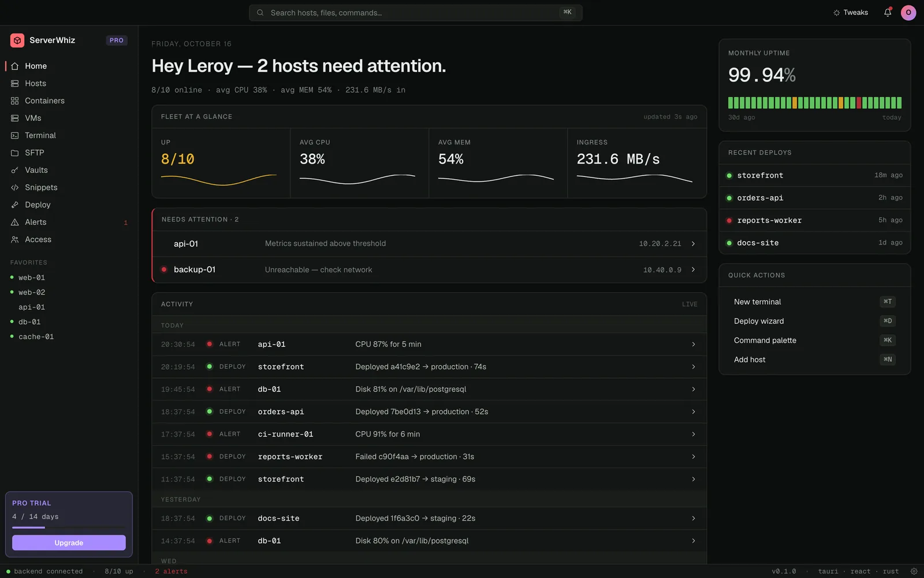
Task: Select db-01 in Favorites list
Action: click(69, 321)
